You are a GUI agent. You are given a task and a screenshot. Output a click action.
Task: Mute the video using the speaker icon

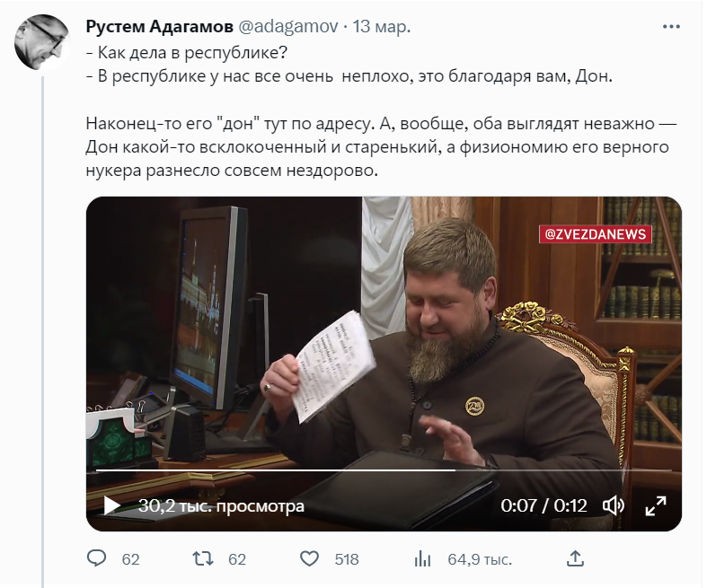pyautogui.click(x=614, y=505)
